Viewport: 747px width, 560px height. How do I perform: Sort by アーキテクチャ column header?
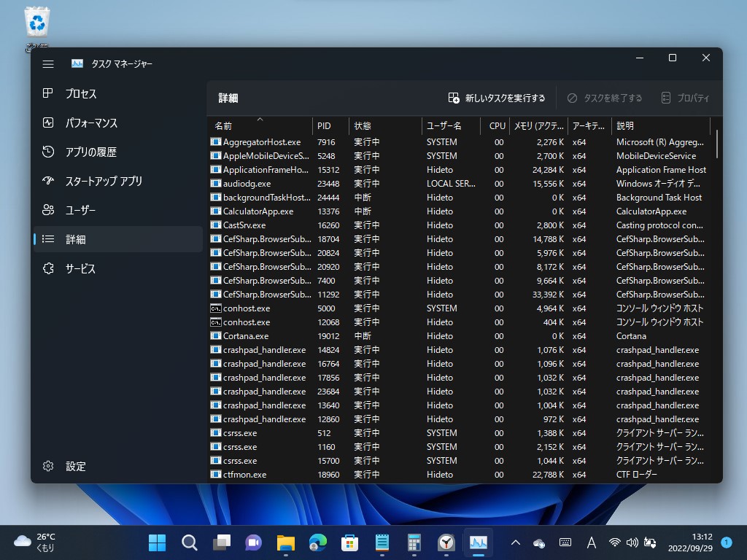(589, 125)
